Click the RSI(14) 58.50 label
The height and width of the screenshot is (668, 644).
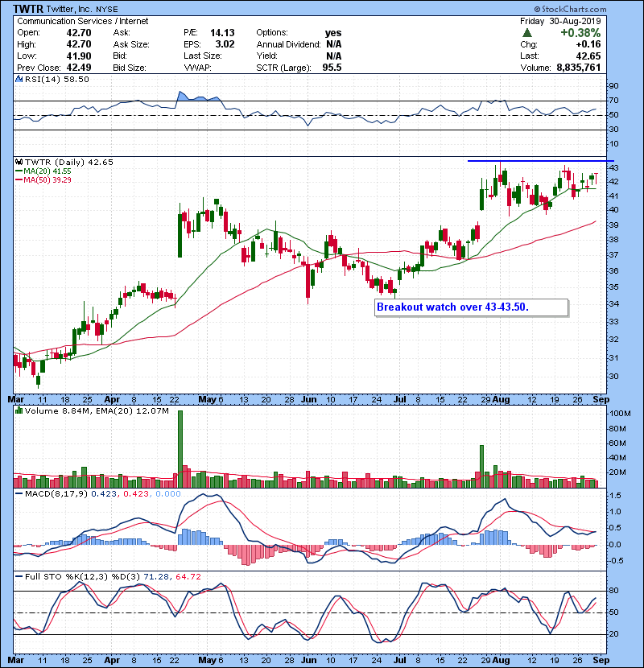pos(57,79)
